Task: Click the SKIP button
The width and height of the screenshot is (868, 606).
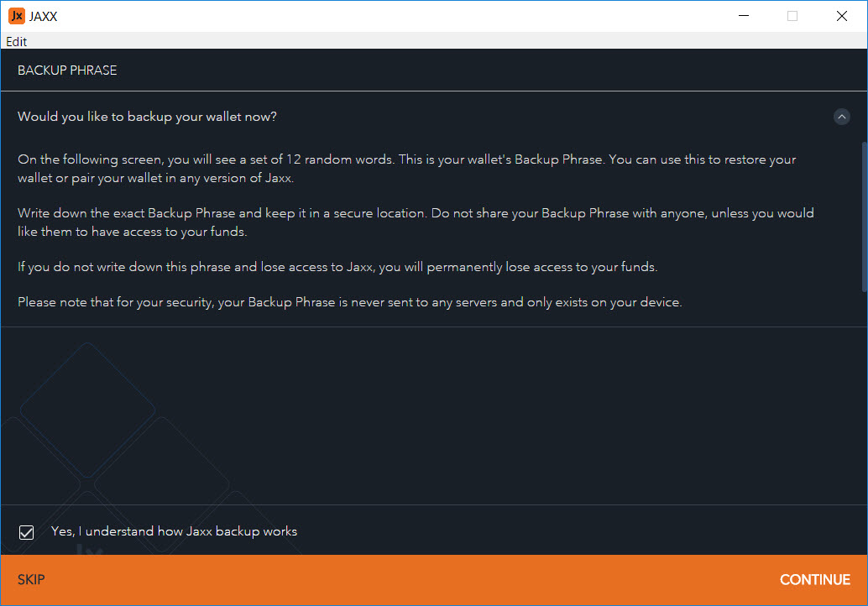Action: tap(31, 579)
